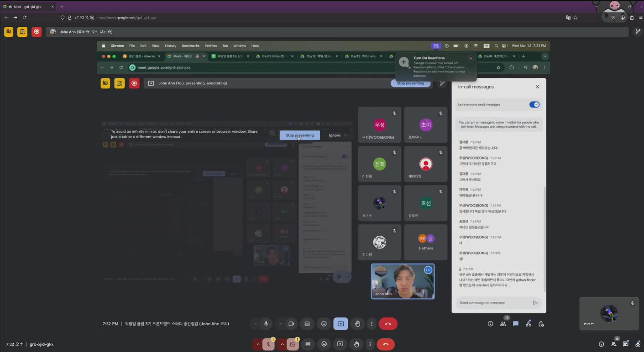Open the Bookmarks menu in shared Chrome
The height and width of the screenshot is (352, 644).
pyautogui.click(x=190, y=46)
